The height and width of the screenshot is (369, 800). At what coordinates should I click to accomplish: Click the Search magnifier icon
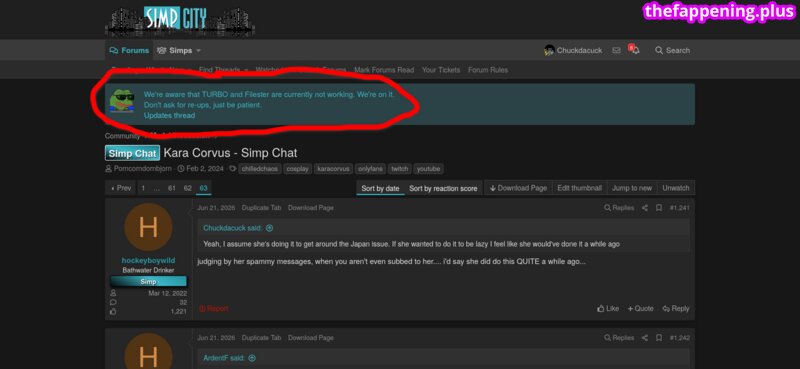coord(659,51)
